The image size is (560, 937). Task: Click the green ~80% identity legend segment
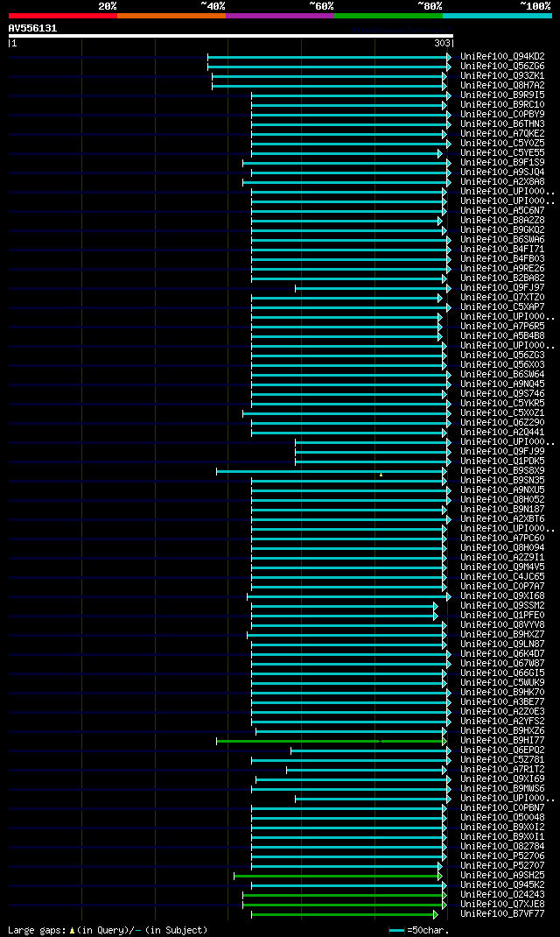[388, 16]
